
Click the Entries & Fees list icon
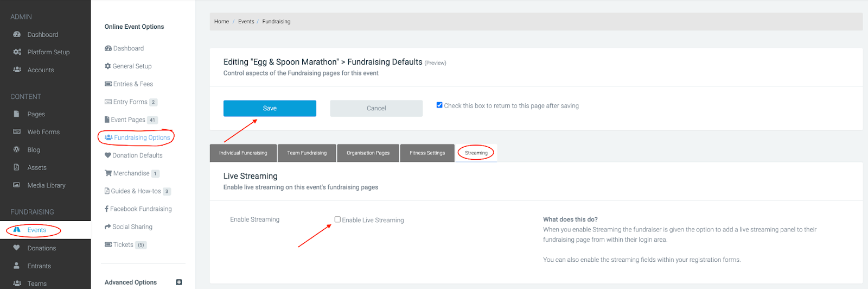tap(108, 84)
